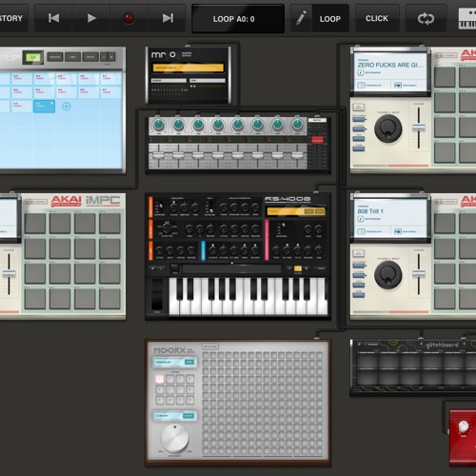The height and width of the screenshot is (476, 476).
Task: Switch to the LOOP mode tab
Action: click(x=330, y=19)
